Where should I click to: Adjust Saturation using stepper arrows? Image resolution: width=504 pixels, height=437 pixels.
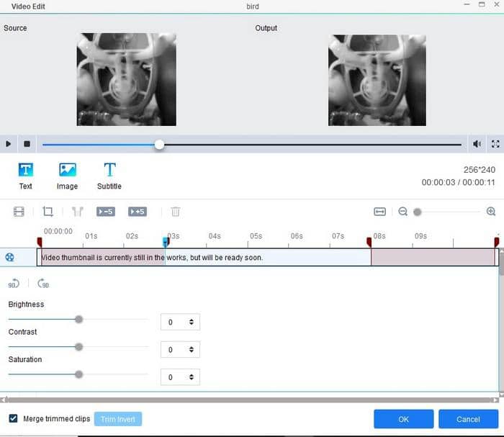tap(192, 377)
